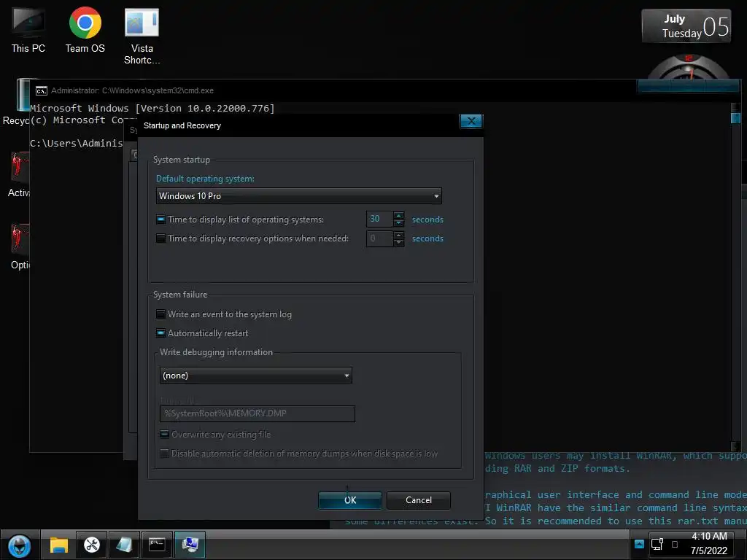Click Microsoft Windows version line in cmd
This screenshot has height=560, width=747.
coord(152,108)
